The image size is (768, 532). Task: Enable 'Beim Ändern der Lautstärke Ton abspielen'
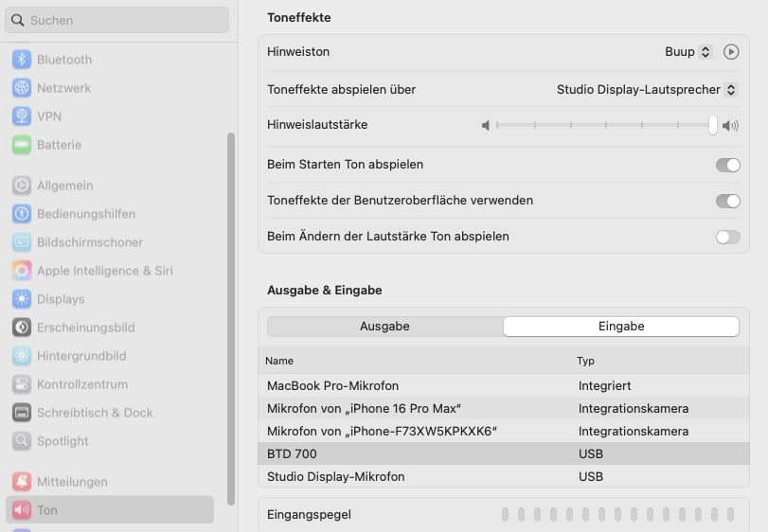click(727, 237)
